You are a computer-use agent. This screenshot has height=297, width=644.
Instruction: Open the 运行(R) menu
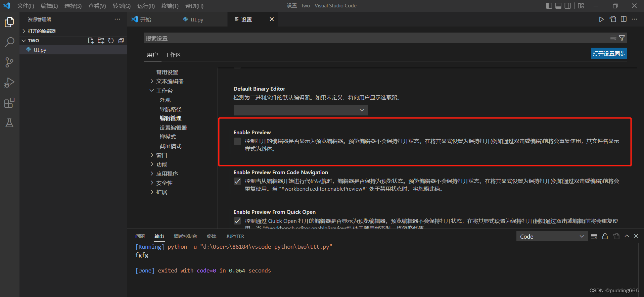tap(146, 6)
